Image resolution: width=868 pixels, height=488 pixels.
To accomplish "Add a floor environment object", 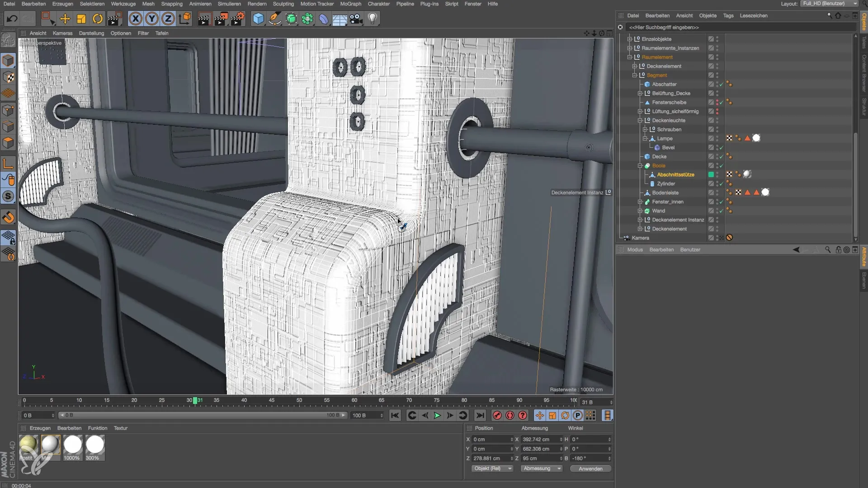I will click(340, 19).
